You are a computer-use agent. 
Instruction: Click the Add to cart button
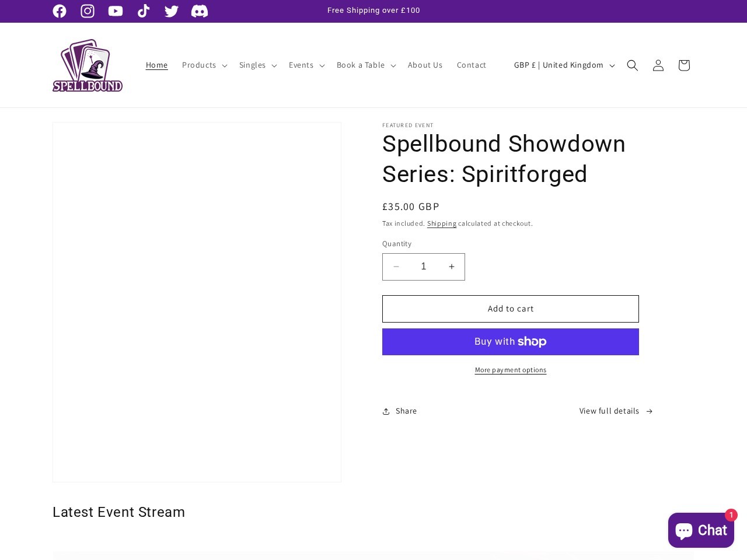(511, 309)
